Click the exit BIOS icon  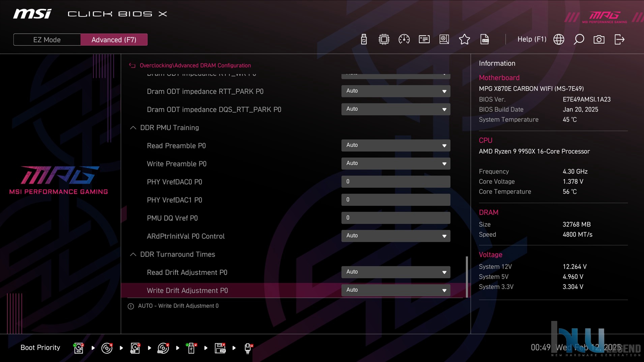(619, 39)
